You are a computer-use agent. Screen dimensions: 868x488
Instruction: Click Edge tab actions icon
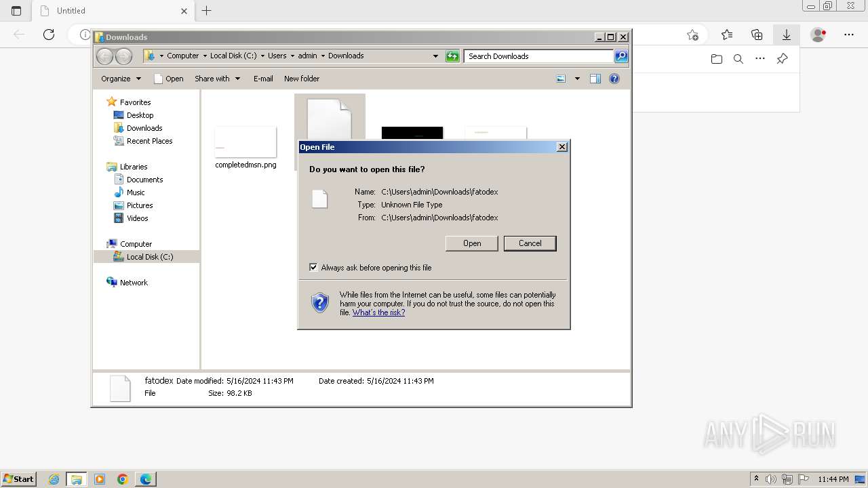point(16,10)
